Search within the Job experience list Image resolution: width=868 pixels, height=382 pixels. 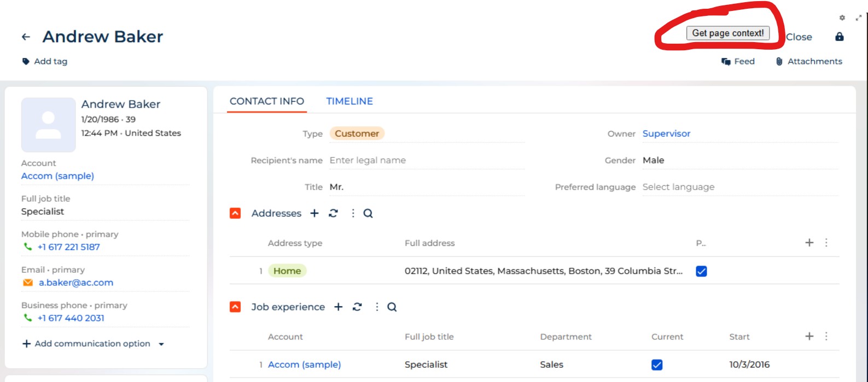(392, 307)
